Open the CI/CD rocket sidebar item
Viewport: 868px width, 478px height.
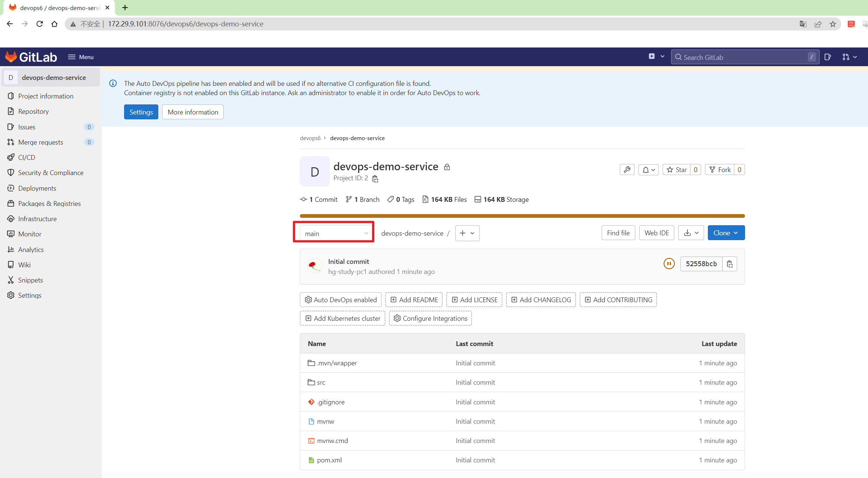coord(27,157)
